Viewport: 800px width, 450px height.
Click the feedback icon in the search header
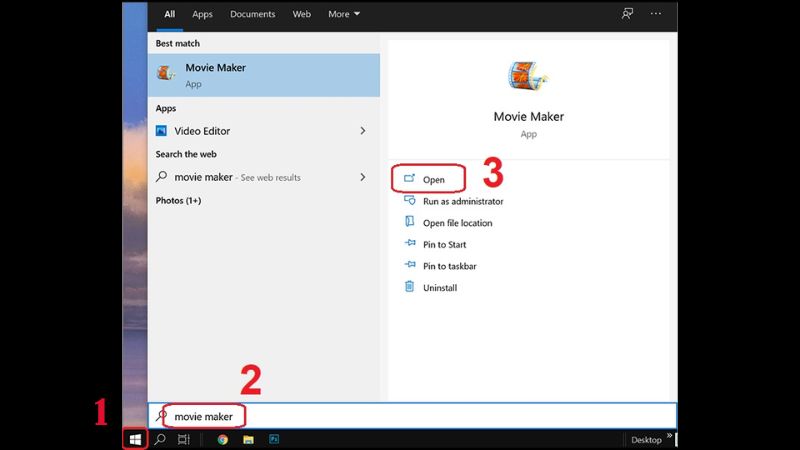628,14
